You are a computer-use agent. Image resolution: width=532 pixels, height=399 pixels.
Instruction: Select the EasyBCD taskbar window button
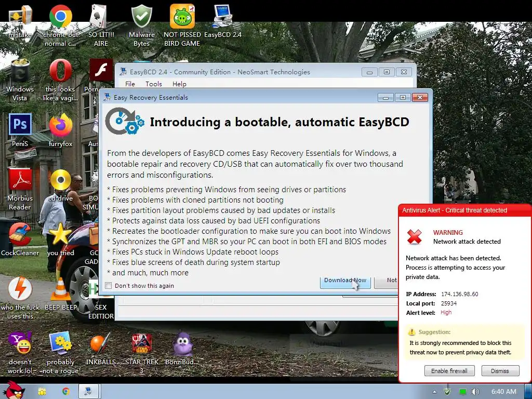pyautogui.click(x=89, y=391)
